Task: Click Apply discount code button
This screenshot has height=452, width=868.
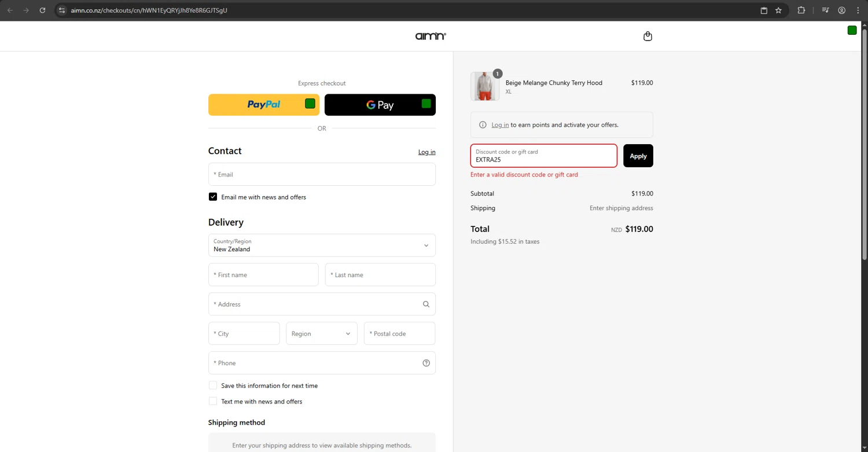Action: pos(638,156)
